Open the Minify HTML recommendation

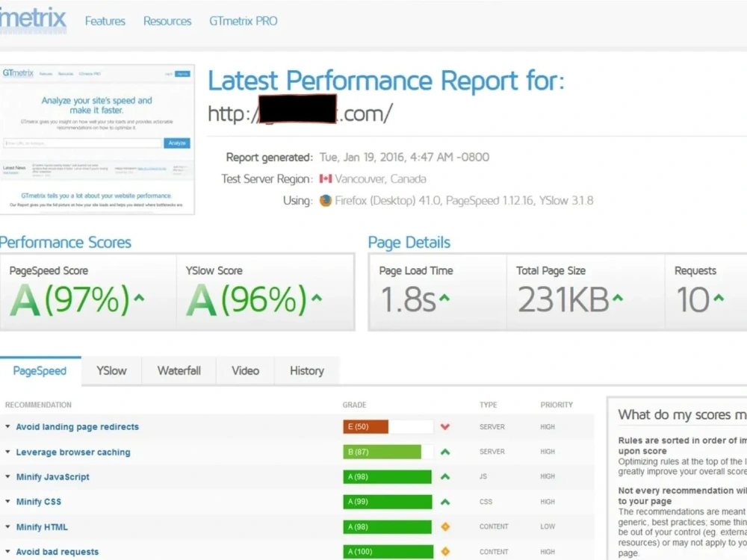click(42, 527)
